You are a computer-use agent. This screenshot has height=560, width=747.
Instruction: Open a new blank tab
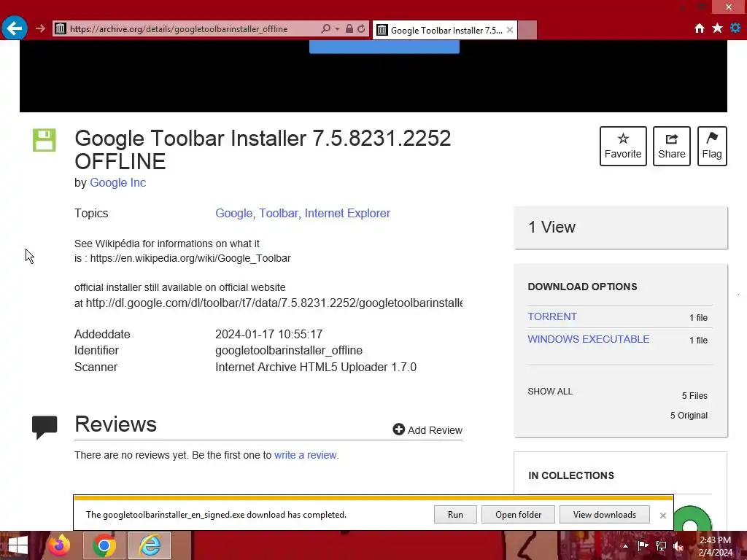point(527,30)
